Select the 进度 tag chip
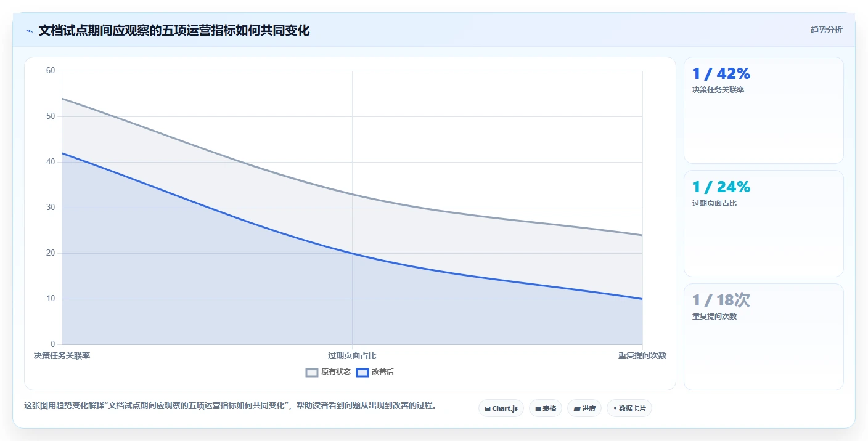Image resolution: width=868 pixels, height=441 pixels. coord(584,408)
